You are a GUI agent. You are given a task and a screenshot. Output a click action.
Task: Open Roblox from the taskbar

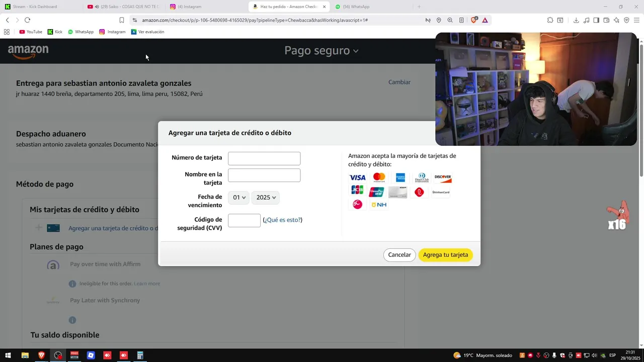tap(91, 355)
